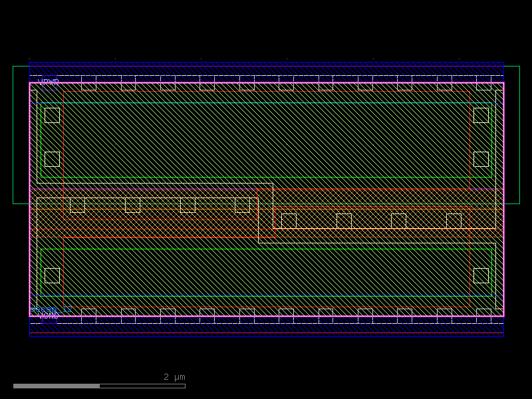Select lower-right contact square in top diffusion

coord(481,159)
